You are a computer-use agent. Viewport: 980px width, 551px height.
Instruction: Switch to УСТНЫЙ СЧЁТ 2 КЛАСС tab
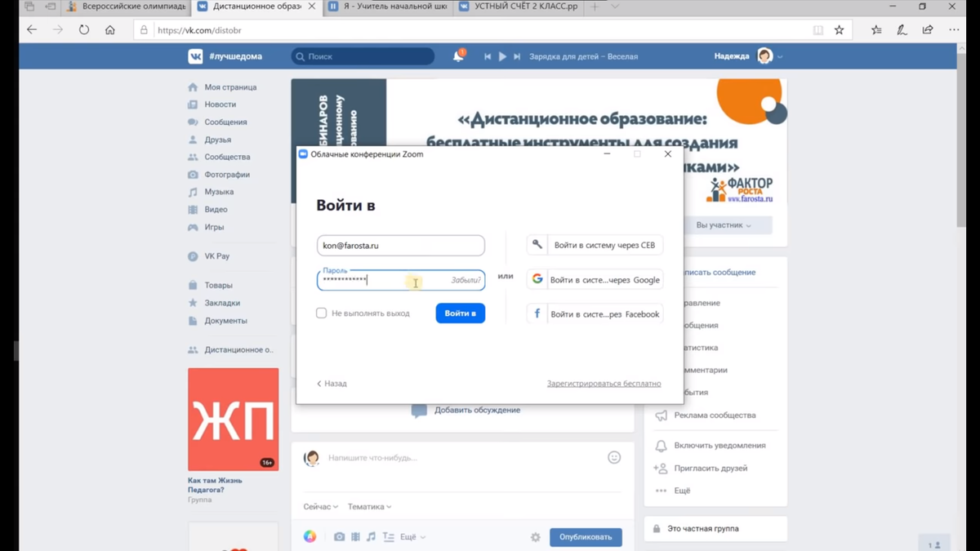pos(518,7)
